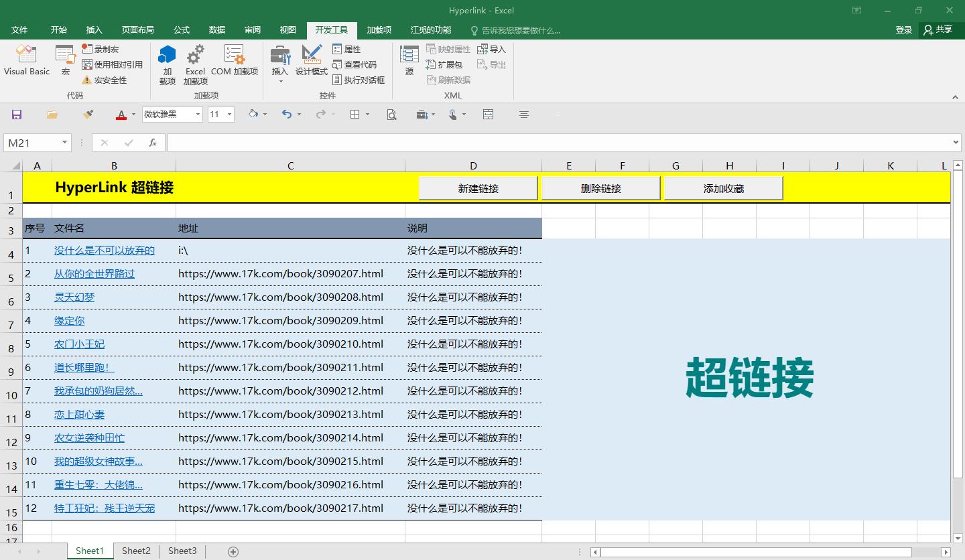Open the font name dropdown showing 微软雅黑
The image size is (965, 560).
[x=196, y=114]
